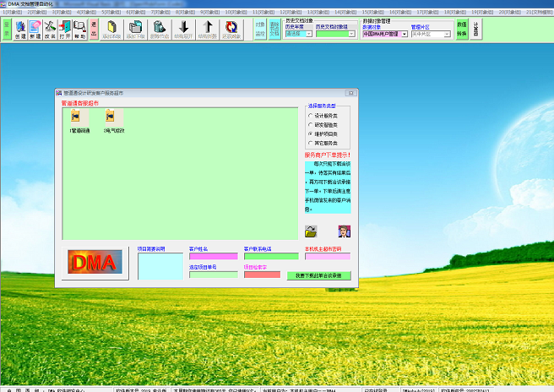Click the green 登录 login button
Viewport: 554px width, 392px height.
[7, 29]
